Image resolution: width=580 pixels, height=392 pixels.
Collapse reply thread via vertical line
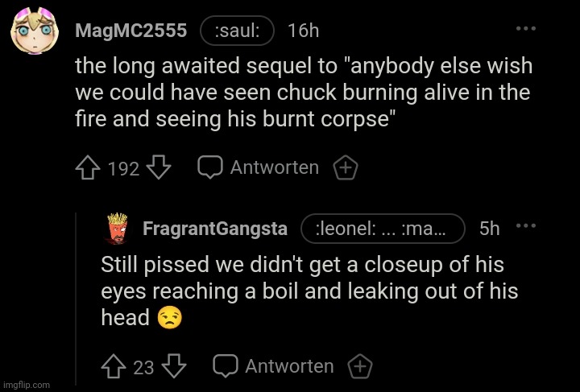77,298
